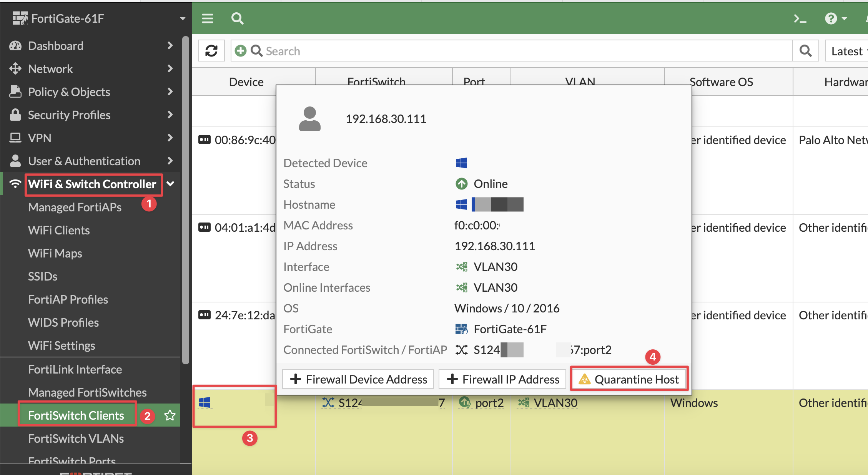Expand the VPN menu

coord(91,138)
